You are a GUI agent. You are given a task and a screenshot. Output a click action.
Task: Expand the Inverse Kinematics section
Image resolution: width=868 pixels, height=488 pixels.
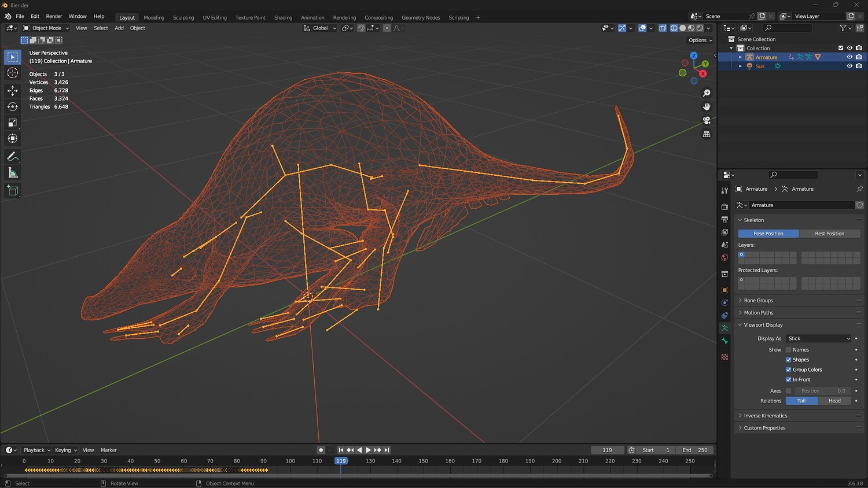(765, 416)
